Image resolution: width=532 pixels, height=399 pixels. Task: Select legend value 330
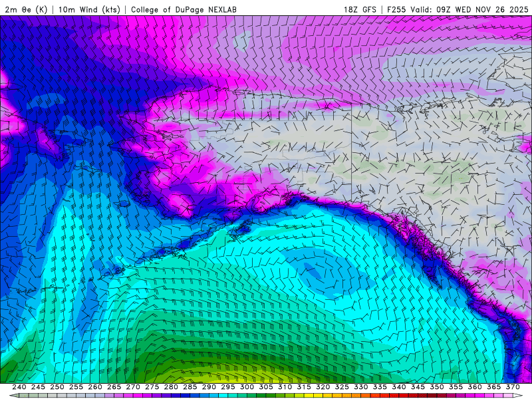pos(361,387)
